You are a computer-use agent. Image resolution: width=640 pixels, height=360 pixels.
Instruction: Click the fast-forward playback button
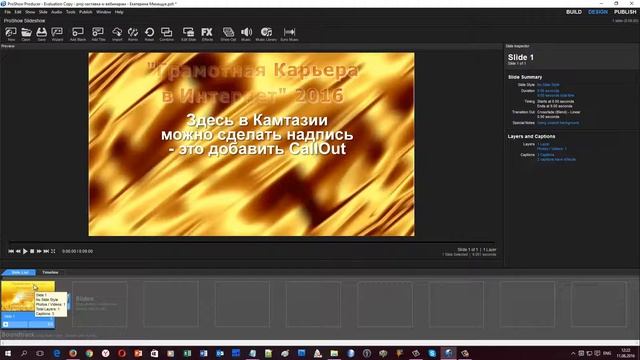tap(39, 251)
